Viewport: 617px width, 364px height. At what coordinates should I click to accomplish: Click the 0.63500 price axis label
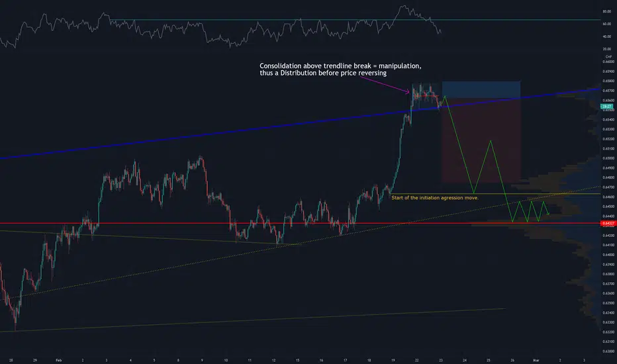tap(608, 303)
